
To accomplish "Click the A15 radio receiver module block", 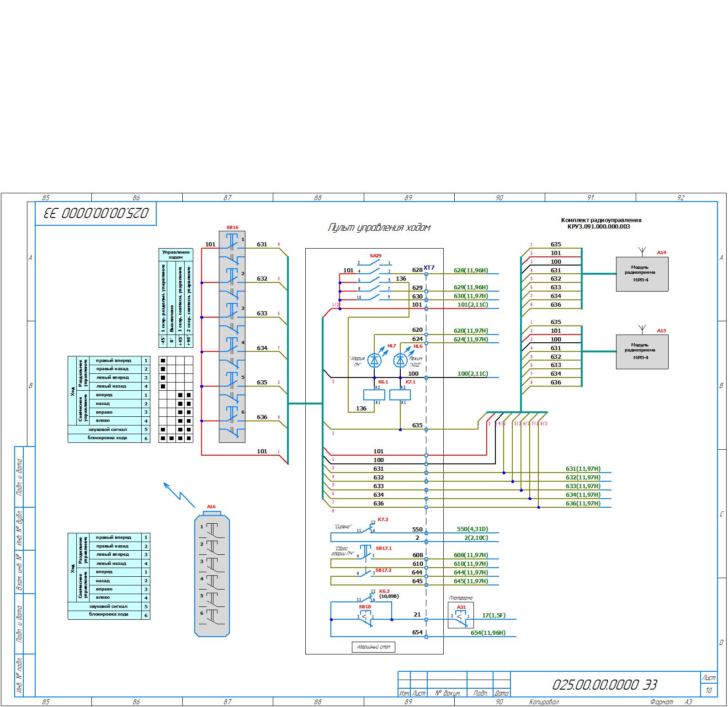I will click(642, 351).
